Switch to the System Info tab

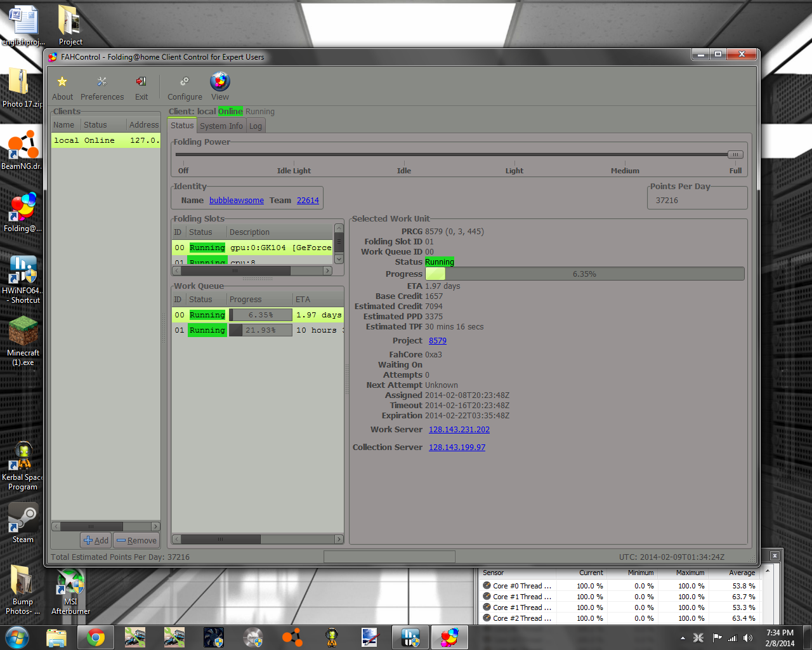click(x=221, y=126)
